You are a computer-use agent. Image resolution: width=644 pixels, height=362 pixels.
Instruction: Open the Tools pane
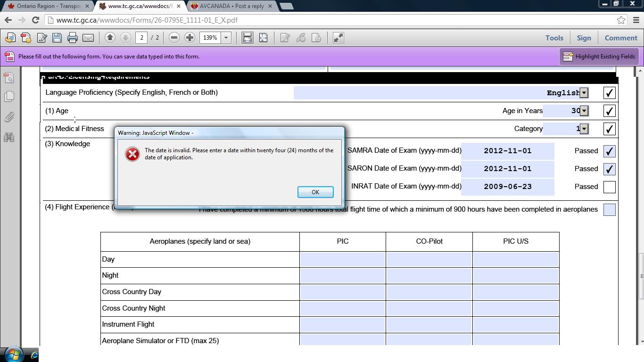tap(554, 38)
